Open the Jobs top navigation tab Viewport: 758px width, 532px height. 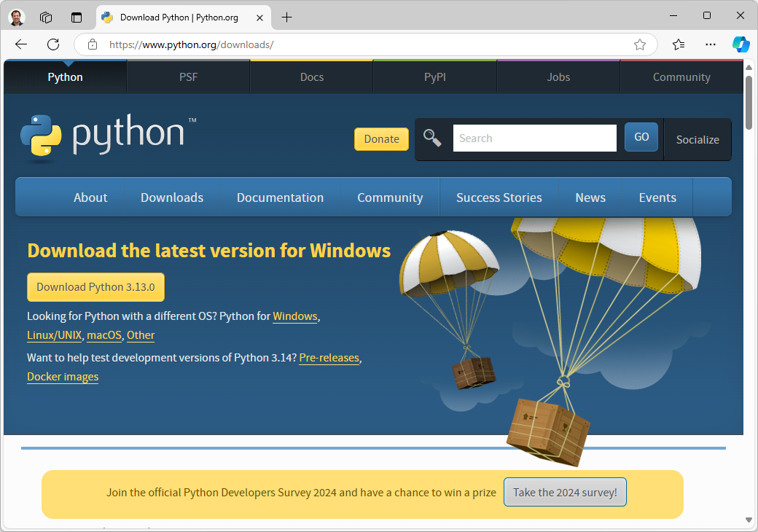558,77
